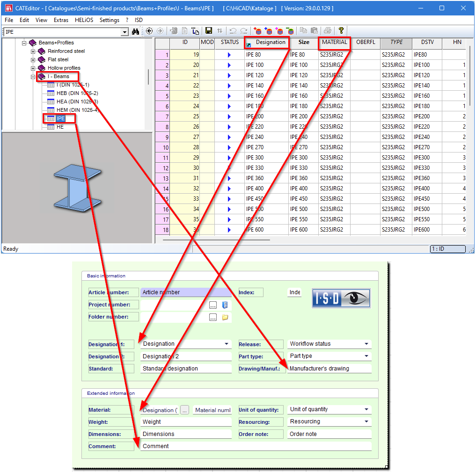This screenshot has height=472, width=476.
Task: Click the Weight input field
Action: tap(186, 422)
